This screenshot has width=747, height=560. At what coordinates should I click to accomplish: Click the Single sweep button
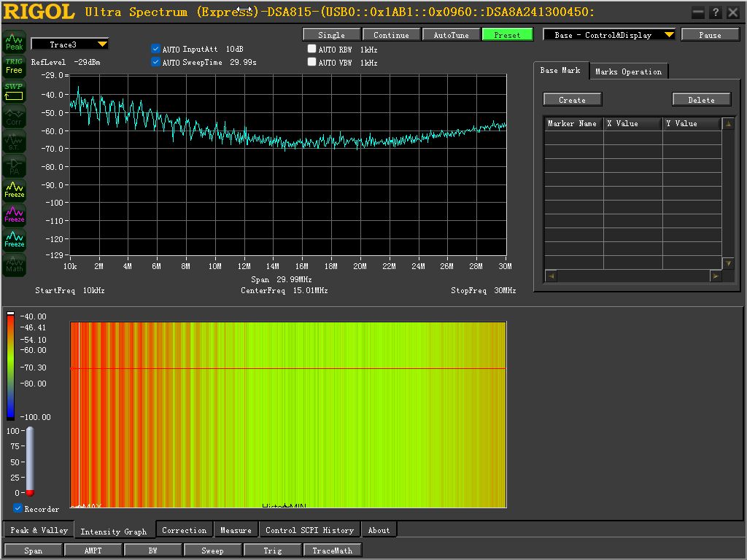(331, 35)
